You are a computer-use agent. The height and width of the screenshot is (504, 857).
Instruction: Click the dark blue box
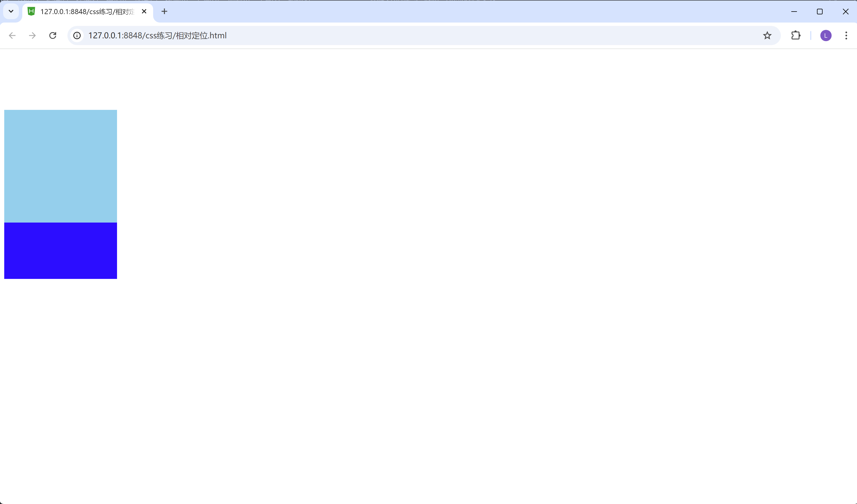[x=61, y=250]
